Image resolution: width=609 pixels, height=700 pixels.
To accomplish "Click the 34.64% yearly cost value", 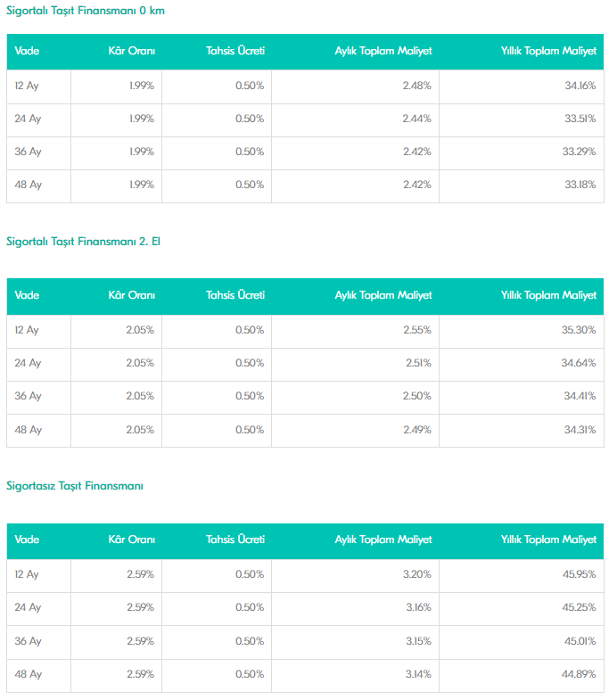I will (579, 363).
